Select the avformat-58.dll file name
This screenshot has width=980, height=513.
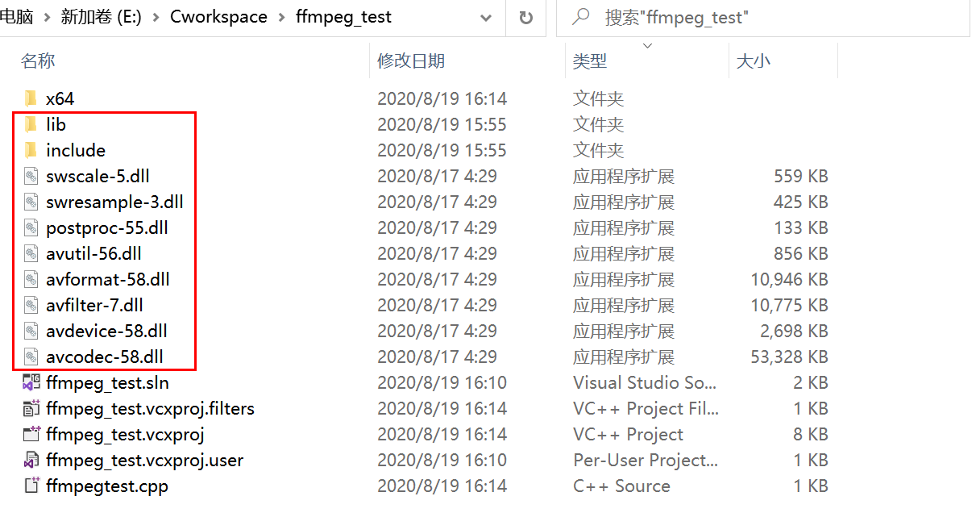click(x=108, y=279)
